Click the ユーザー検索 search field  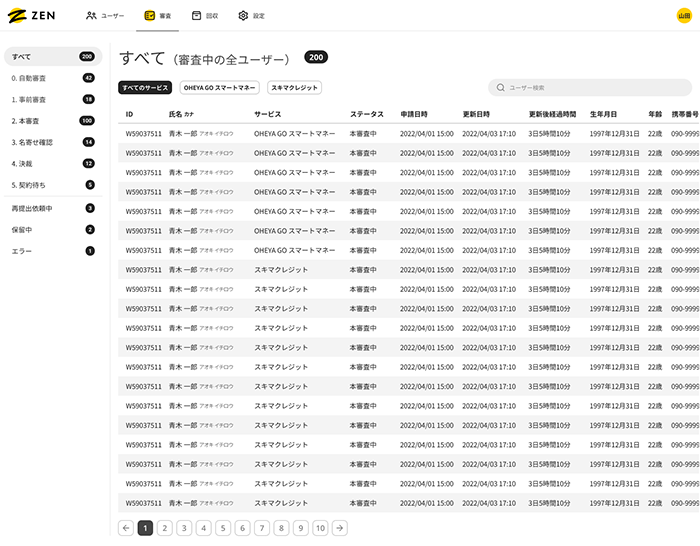pyautogui.click(x=590, y=88)
